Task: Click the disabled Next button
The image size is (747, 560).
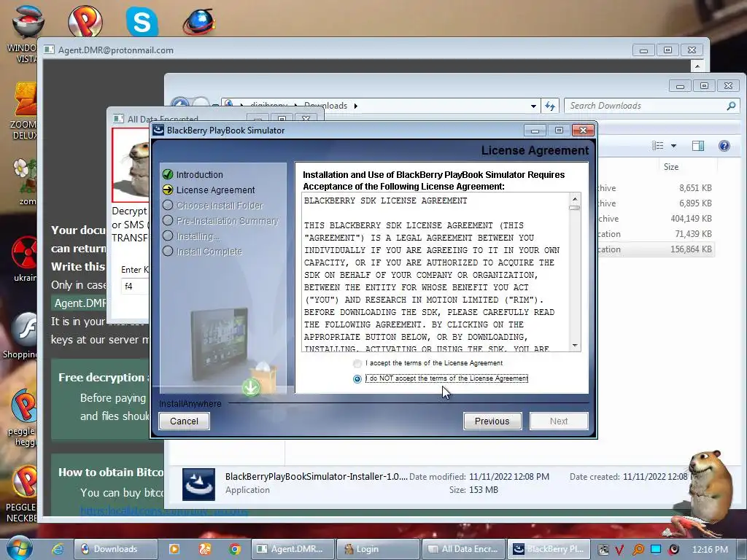Action: (559, 421)
